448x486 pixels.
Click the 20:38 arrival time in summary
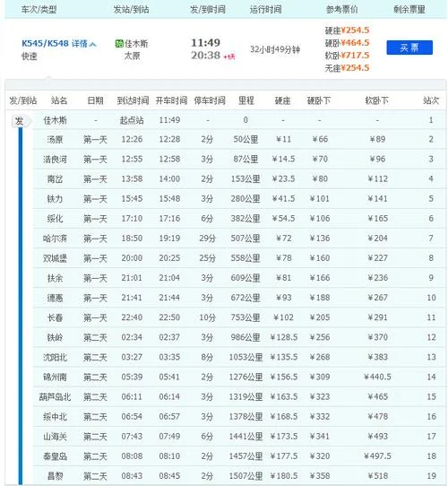click(x=205, y=56)
